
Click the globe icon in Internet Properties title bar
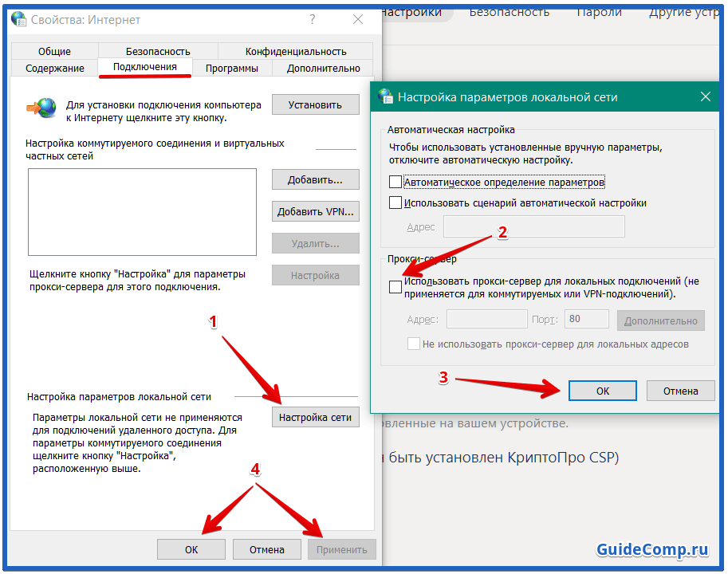pyautogui.click(x=18, y=19)
